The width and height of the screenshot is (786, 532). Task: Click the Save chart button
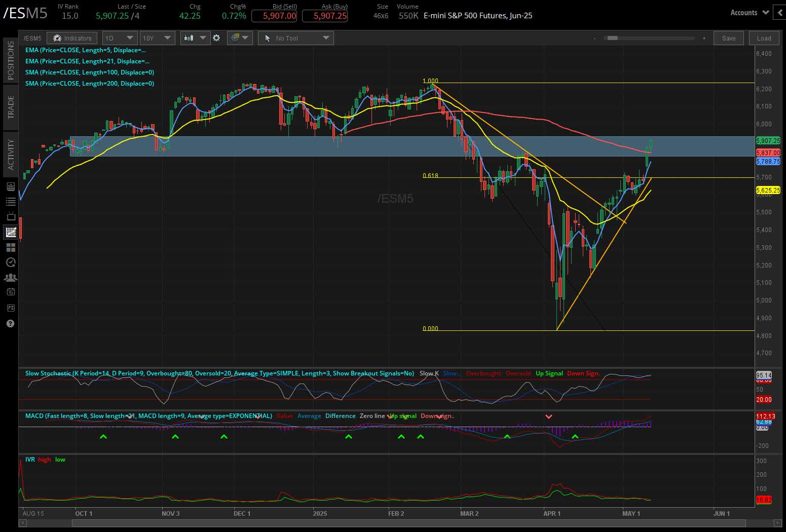728,37
